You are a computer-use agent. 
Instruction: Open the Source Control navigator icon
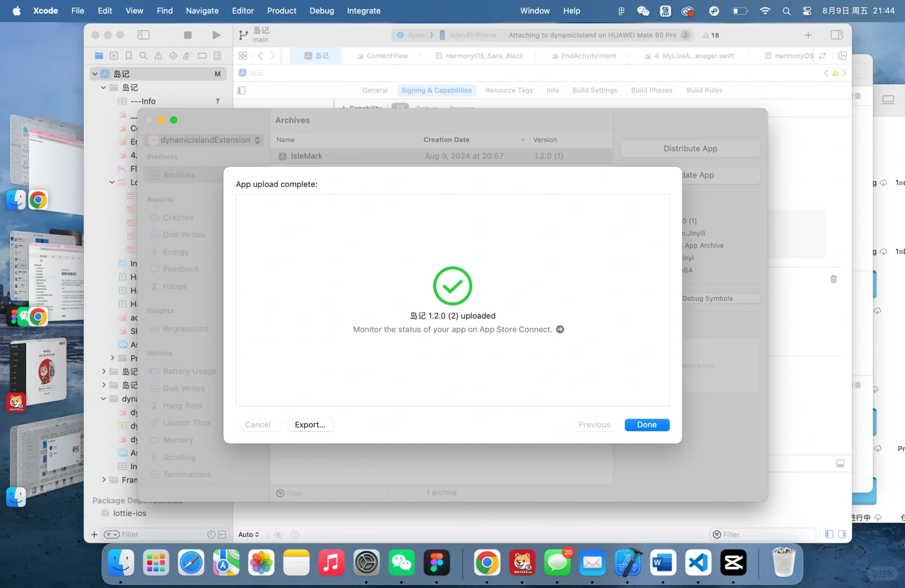click(x=114, y=56)
